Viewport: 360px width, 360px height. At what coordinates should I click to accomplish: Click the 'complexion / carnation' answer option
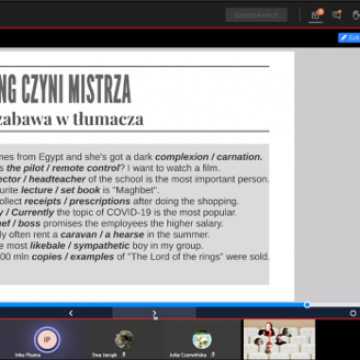(x=209, y=157)
